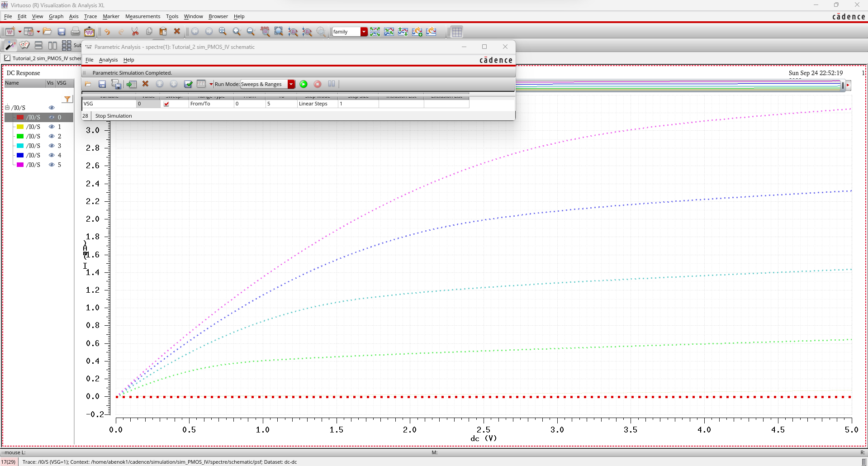
Task: Click the new graph window icon
Action: tap(10, 32)
